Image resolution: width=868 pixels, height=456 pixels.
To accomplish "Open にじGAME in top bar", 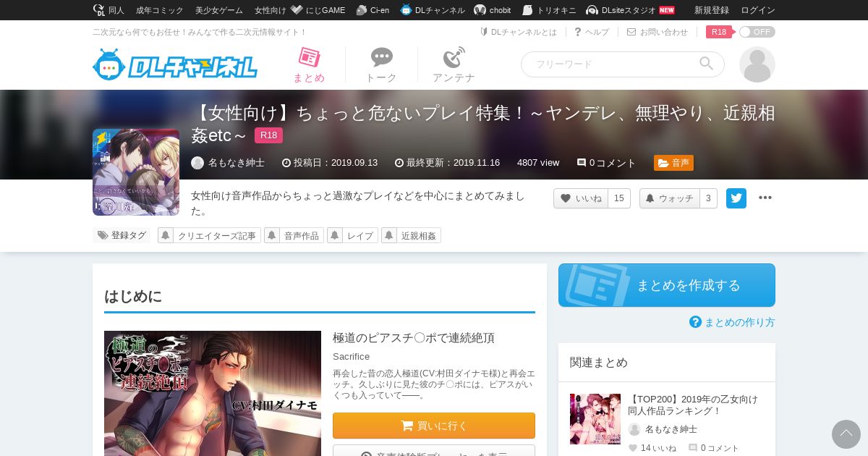I will [318, 10].
